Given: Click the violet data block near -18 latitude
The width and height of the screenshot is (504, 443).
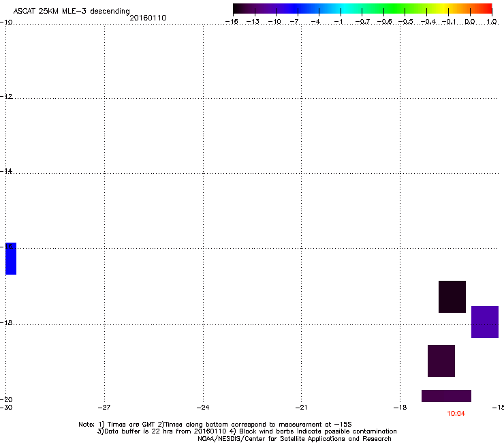Looking at the screenshot, I should 485,322.
